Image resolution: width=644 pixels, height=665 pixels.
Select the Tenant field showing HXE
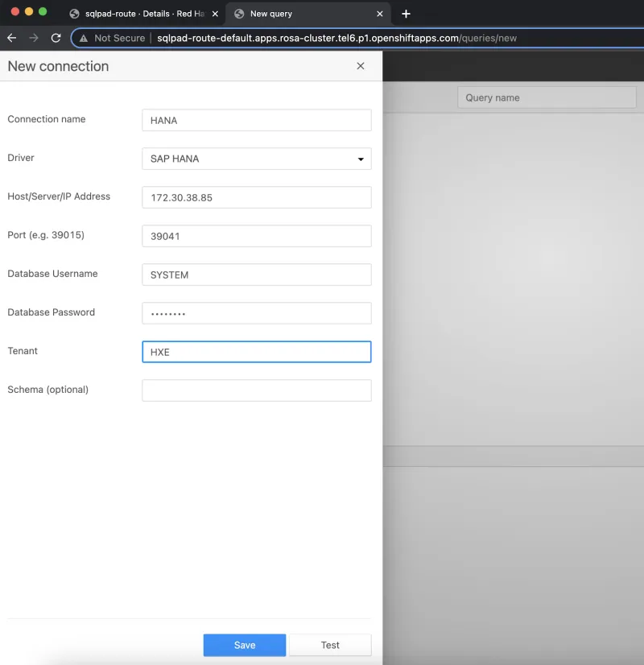[x=256, y=352]
